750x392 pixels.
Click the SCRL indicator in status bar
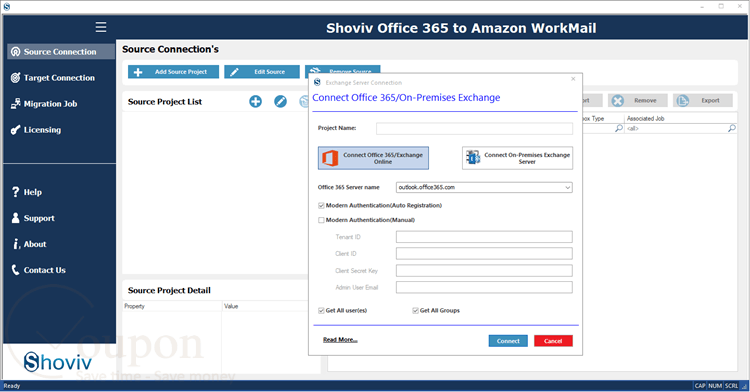731,386
